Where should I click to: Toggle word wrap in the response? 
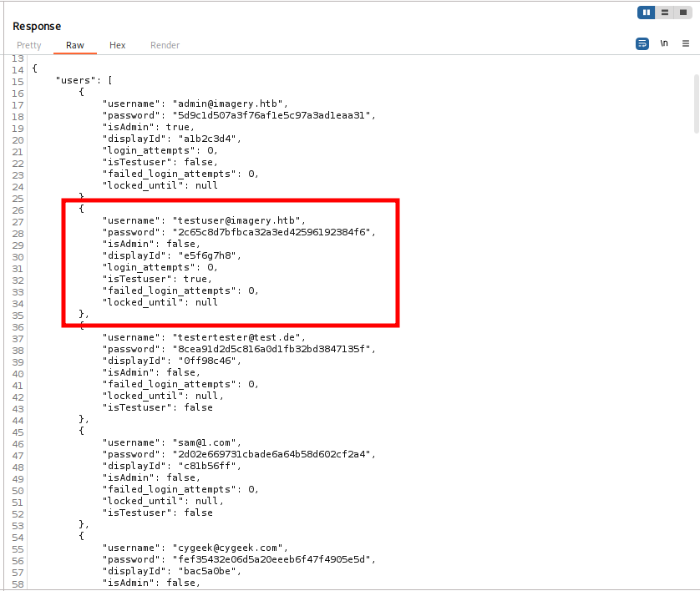tap(642, 43)
